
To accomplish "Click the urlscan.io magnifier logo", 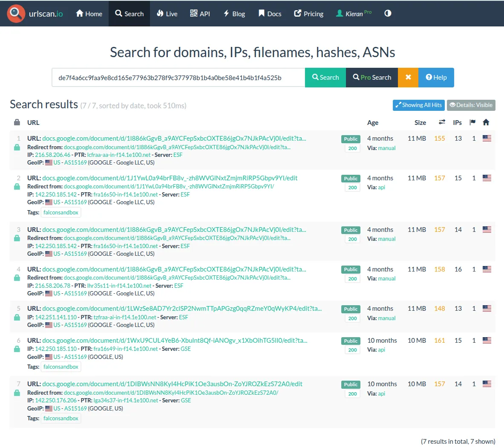I will tap(16, 14).
